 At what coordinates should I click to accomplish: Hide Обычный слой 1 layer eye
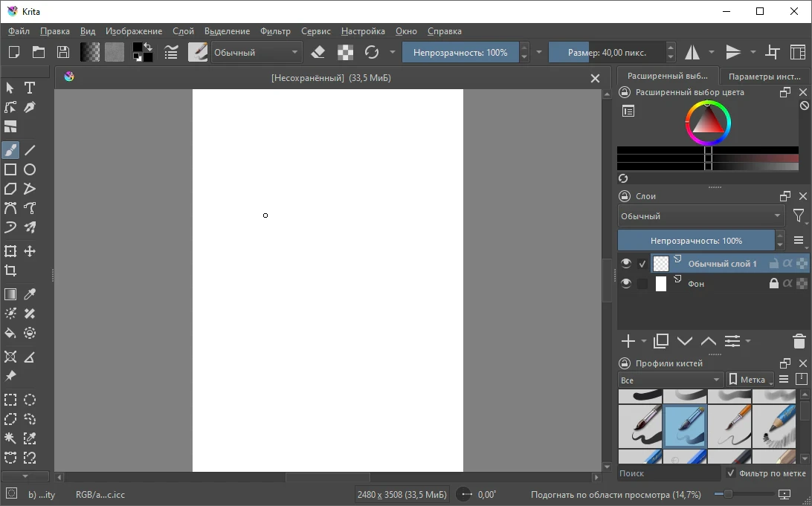pyautogui.click(x=626, y=263)
